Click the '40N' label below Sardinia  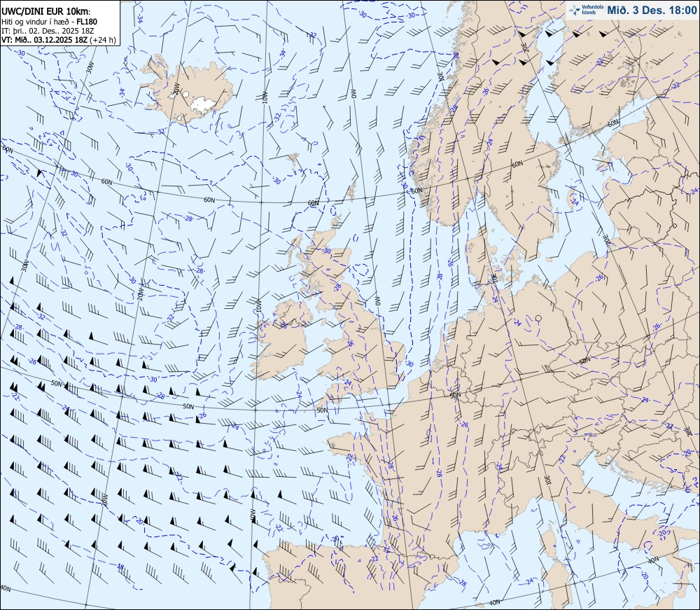494,602
